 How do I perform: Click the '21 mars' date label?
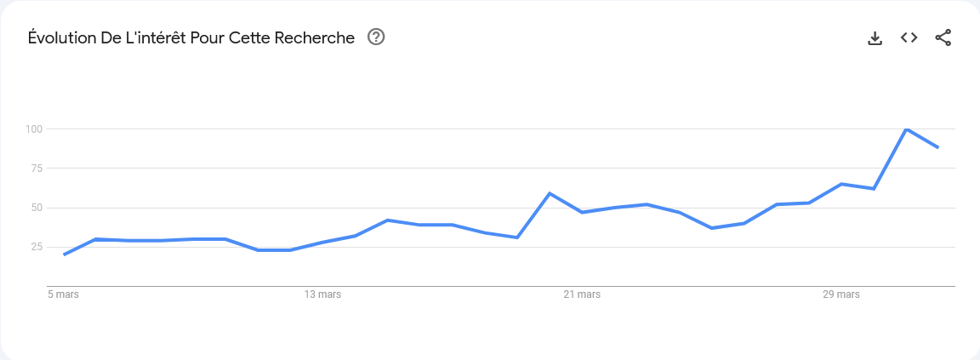coord(582,294)
